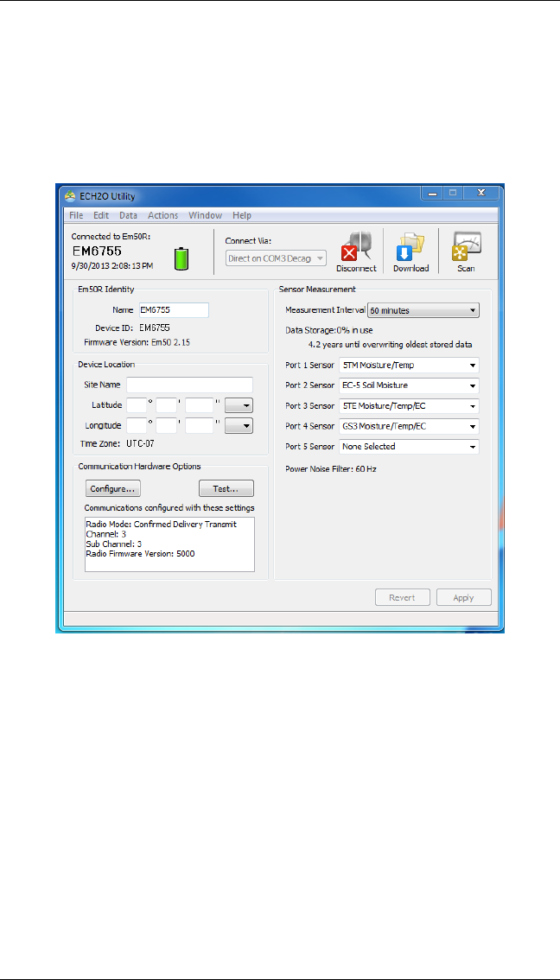Open the Measurement Interval dropdown
This screenshot has width=560, height=980.
pos(423,310)
